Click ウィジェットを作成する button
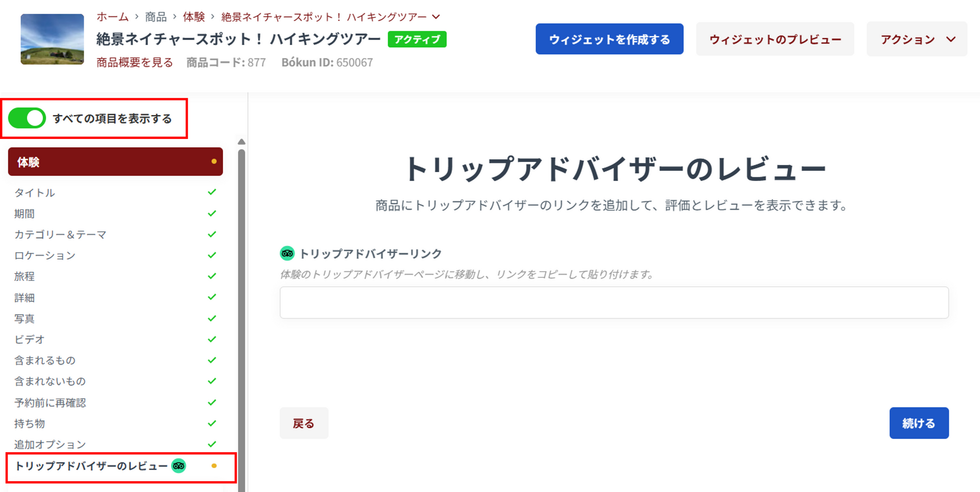 tap(609, 39)
